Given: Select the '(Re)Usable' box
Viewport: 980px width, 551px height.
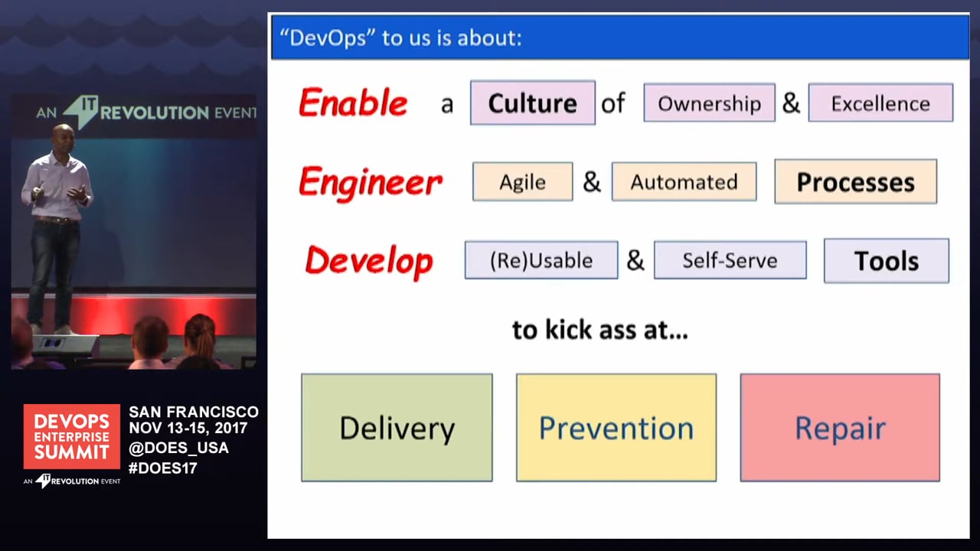Looking at the screenshot, I should tap(541, 260).
